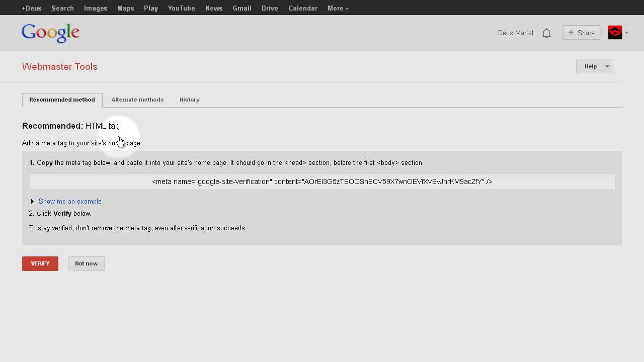Open Calendar in the top bar
Screen dimensions: 644x362
[303, 8]
